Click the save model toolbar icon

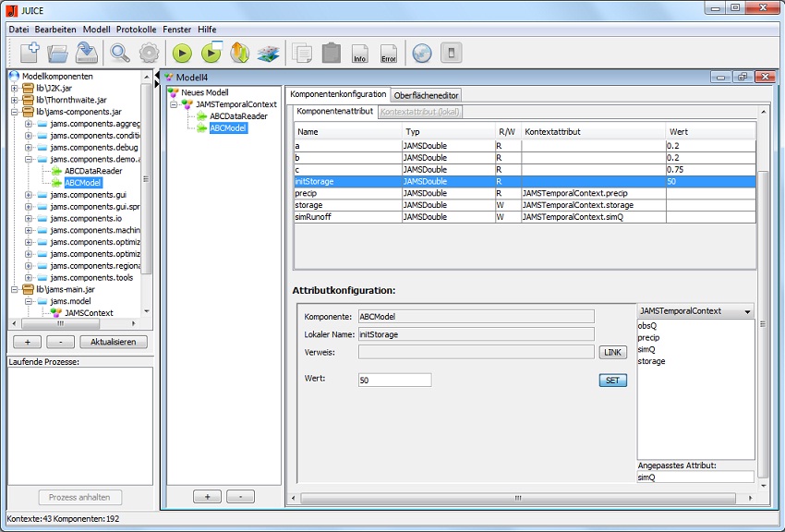(87, 53)
